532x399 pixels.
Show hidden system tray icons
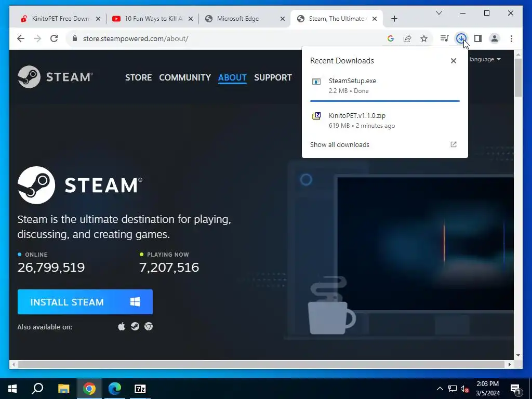click(x=440, y=389)
